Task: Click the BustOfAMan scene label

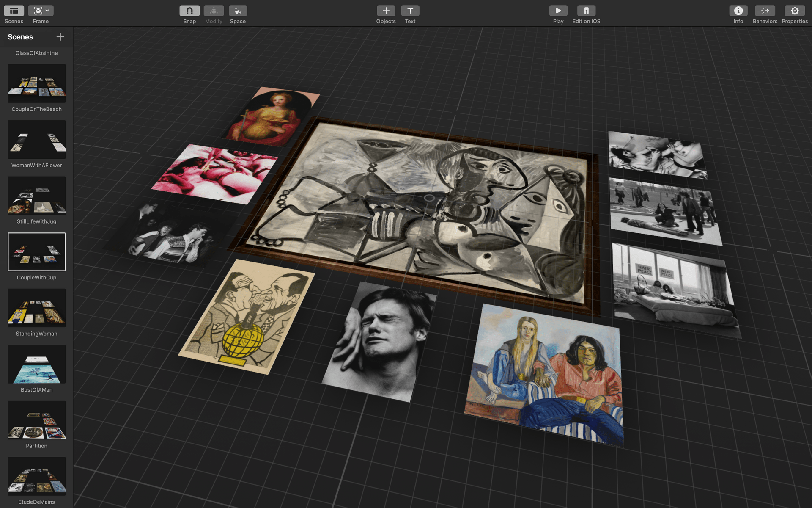Action: 37,390
